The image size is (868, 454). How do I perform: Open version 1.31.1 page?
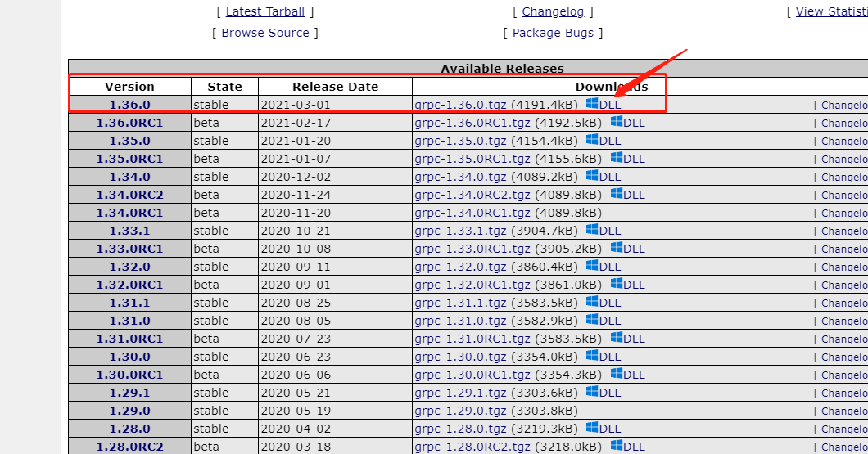coord(129,303)
